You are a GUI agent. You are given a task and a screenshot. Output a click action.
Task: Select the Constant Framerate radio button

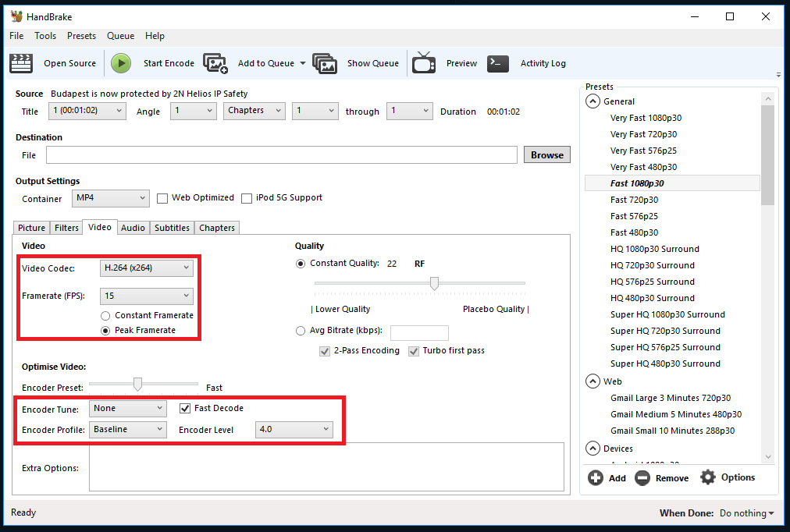[105, 315]
